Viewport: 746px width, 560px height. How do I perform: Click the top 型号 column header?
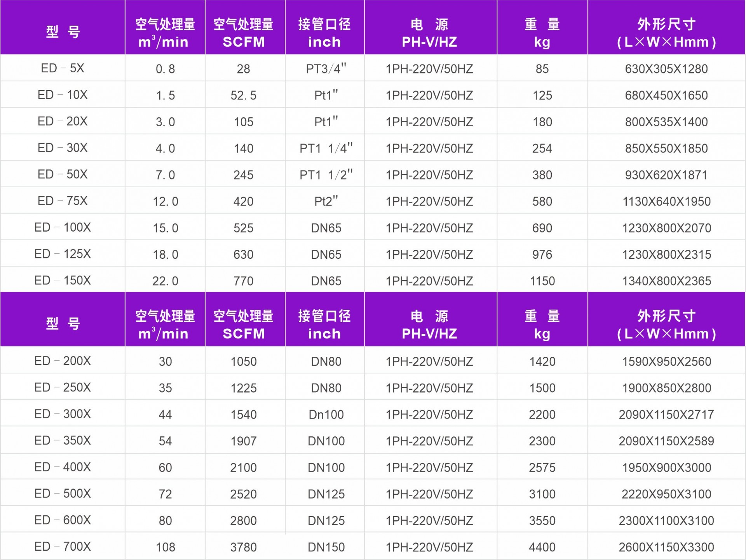coord(63,32)
